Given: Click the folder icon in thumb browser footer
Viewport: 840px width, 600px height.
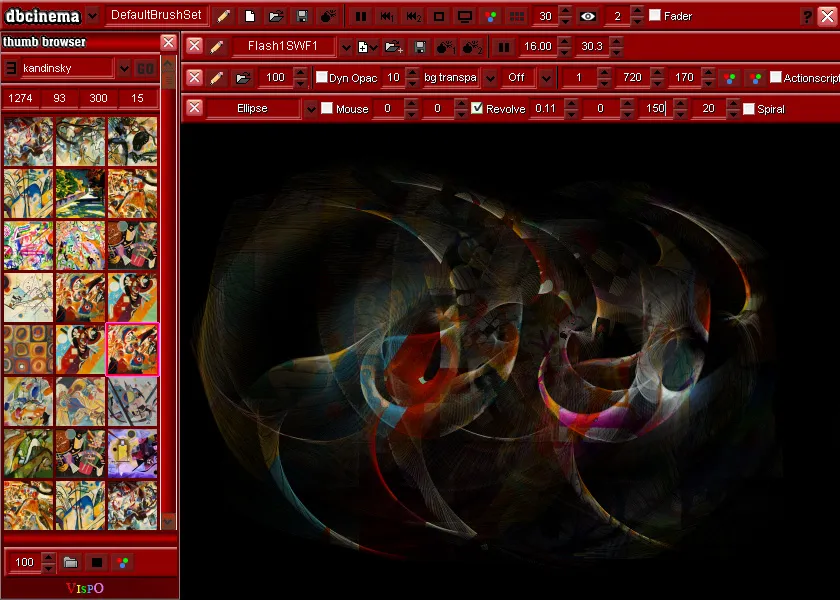Looking at the screenshot, I should pos(71,562).
